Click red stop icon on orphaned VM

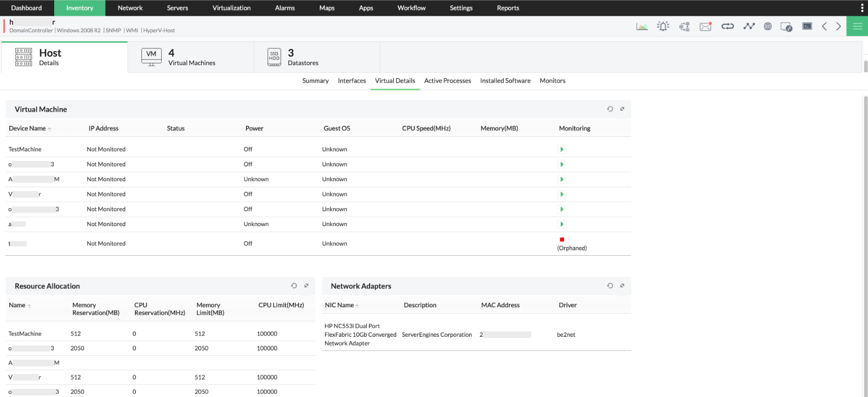coord(562,239)
